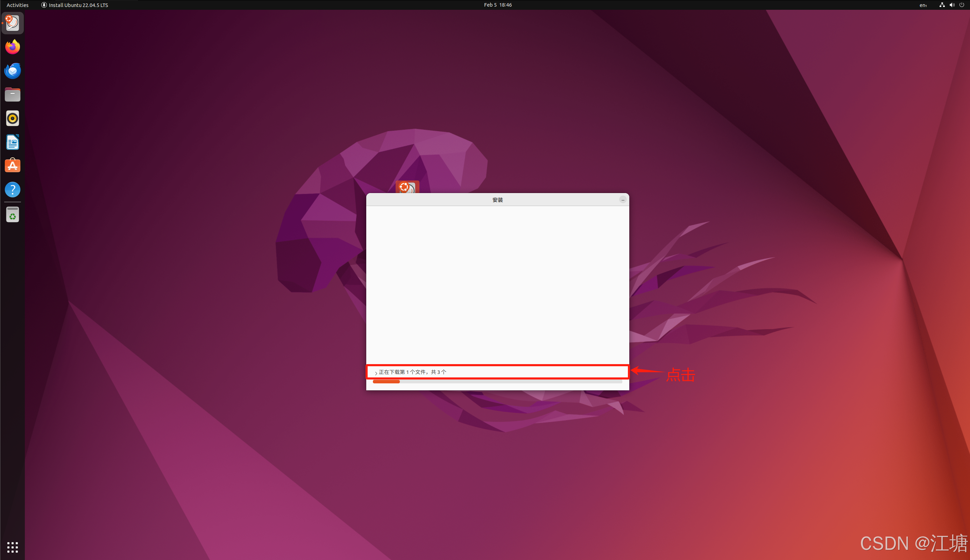Open Rhythmbox music player

coord(12,119)
